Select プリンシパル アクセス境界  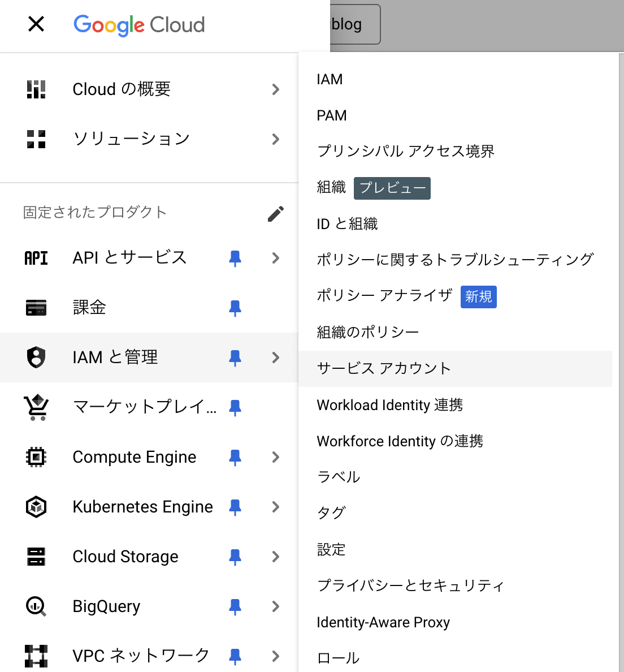pos(455,151)
